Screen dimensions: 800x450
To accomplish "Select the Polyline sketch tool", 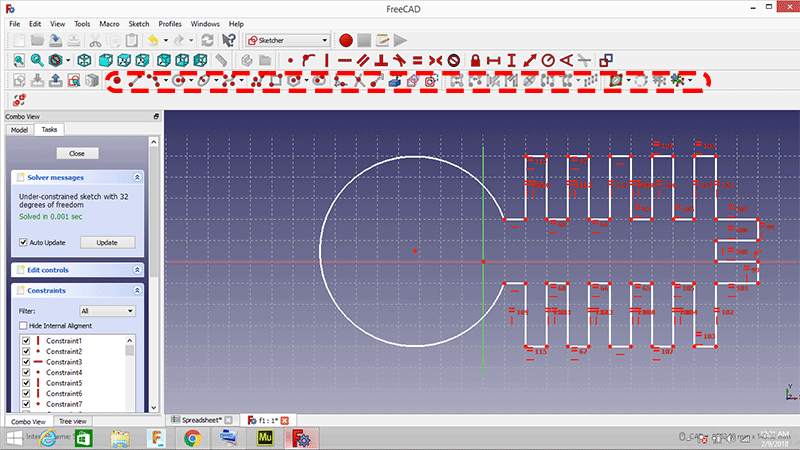I will tap(258, 81).
